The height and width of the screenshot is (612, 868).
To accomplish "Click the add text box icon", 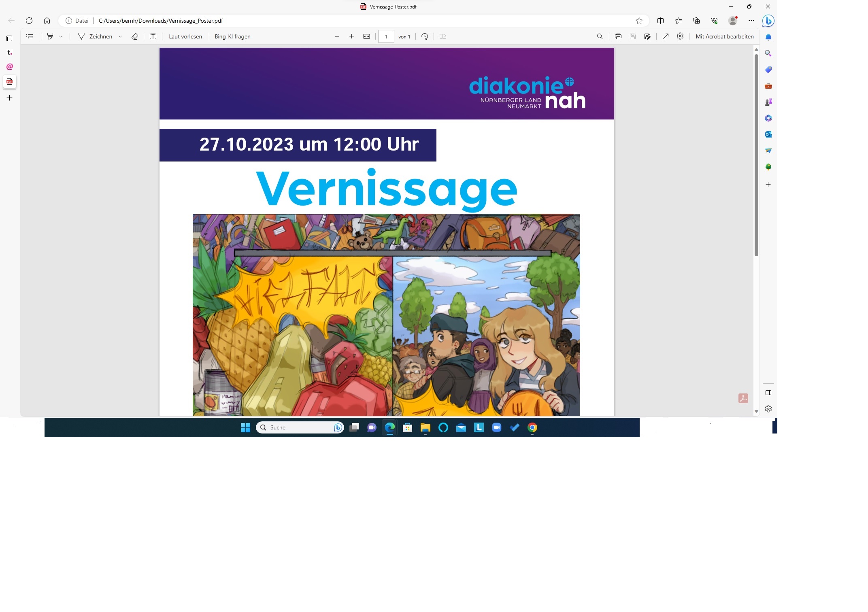I will (x=153, y=36).
